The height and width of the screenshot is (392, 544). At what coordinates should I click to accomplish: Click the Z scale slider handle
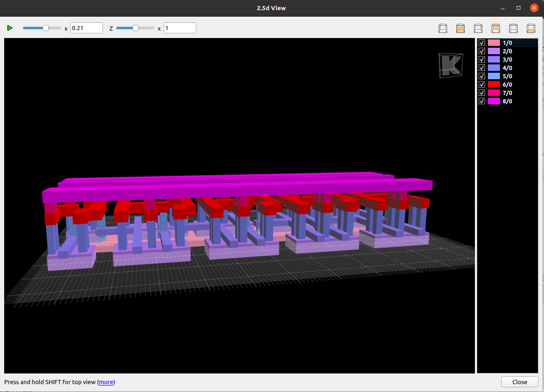[x=135, y=28]
